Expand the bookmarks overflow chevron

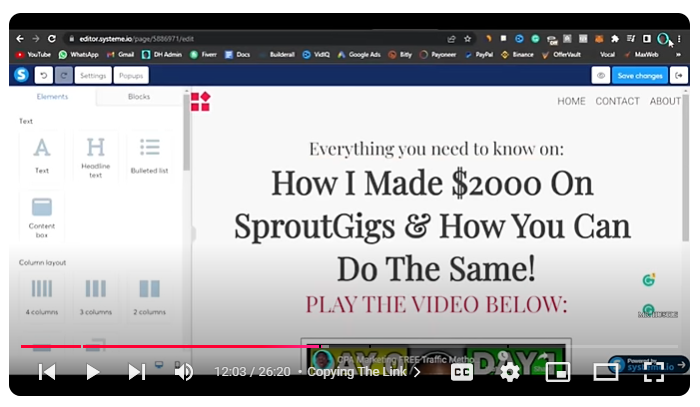coord(678,54)
